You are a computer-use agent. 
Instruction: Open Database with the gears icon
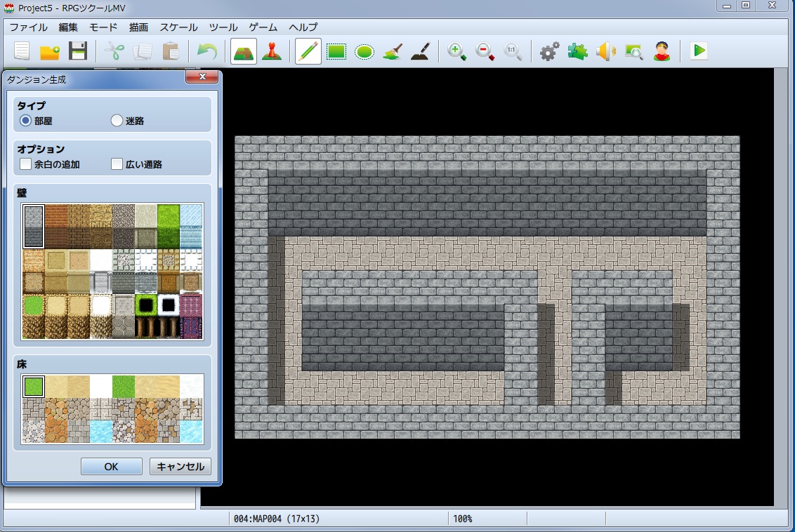[x=549, y=51]
